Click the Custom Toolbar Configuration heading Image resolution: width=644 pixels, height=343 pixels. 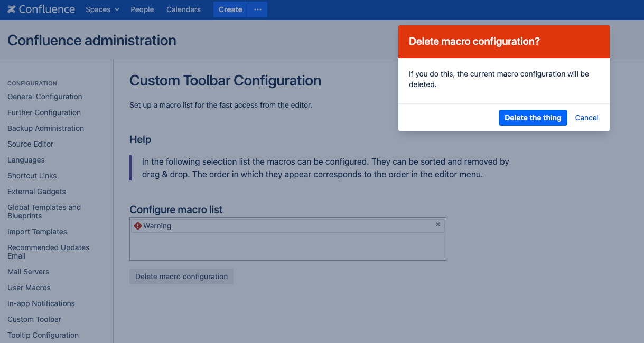click(225, 81)
